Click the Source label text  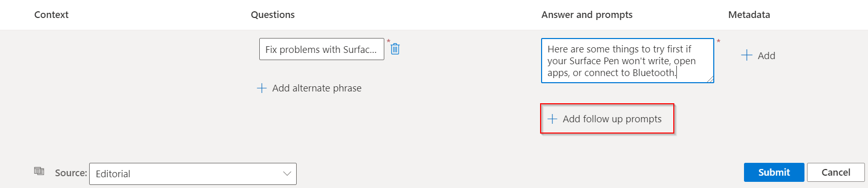[x=71, y=173]
